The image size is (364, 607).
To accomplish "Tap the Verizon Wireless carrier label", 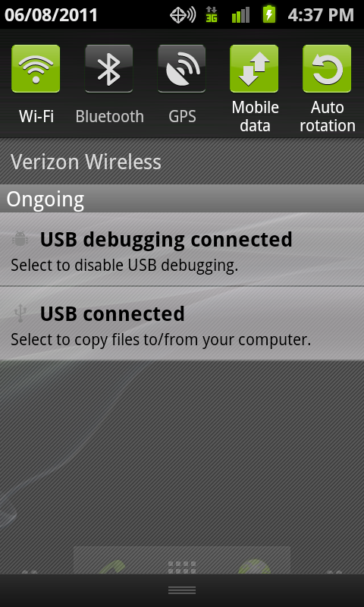I will (86, 162).
